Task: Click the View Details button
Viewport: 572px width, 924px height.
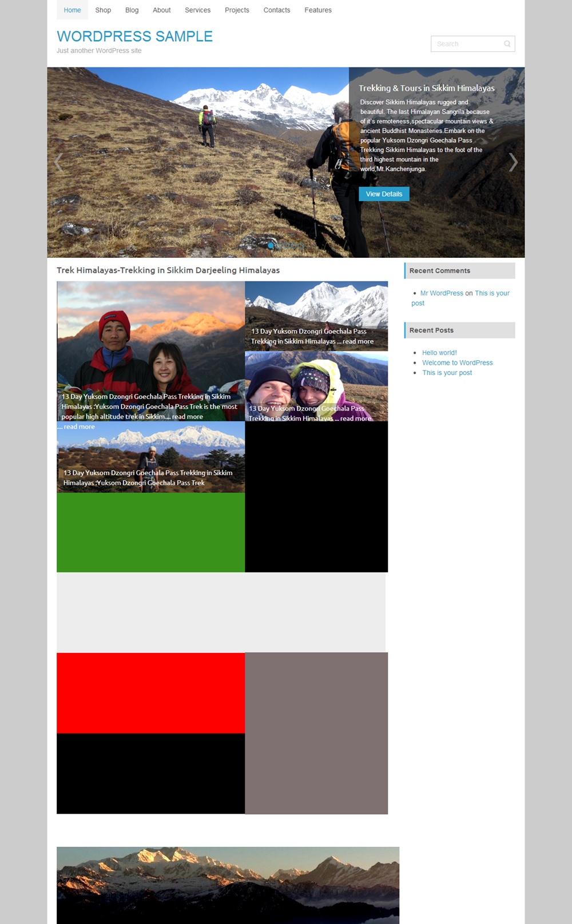Action: 384,194
